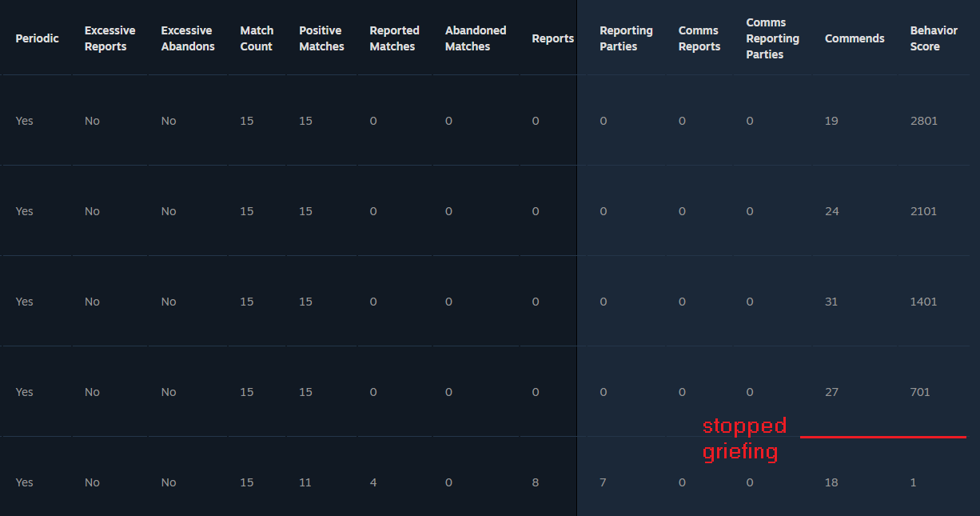This screenshot has height=516, width=980.
Task: Click Excessive Reports 'No' in 18 commends row
Action: point(92,482)
